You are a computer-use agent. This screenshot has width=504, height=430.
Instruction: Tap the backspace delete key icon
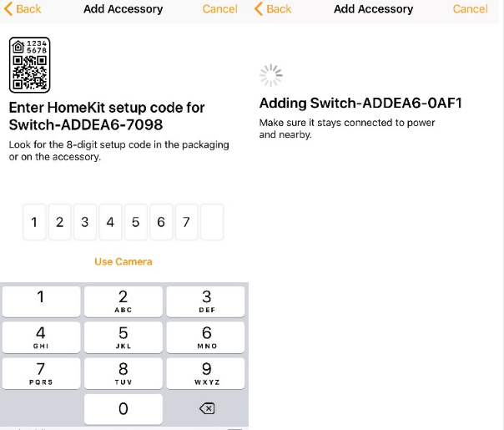[207, 409]
